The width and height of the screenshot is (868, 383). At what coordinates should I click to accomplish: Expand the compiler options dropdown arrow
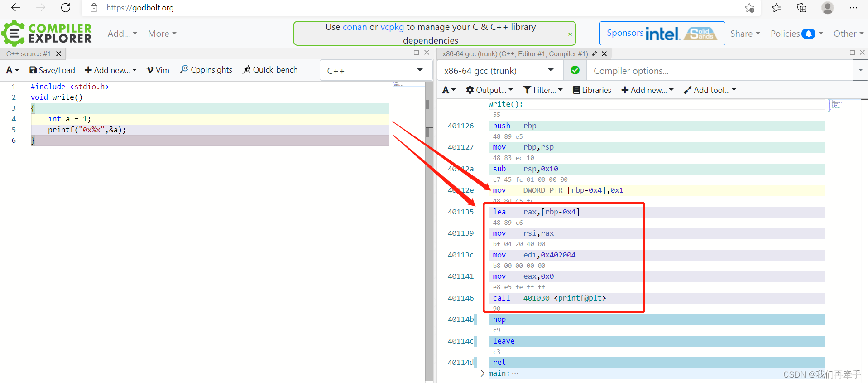(860, 70)
